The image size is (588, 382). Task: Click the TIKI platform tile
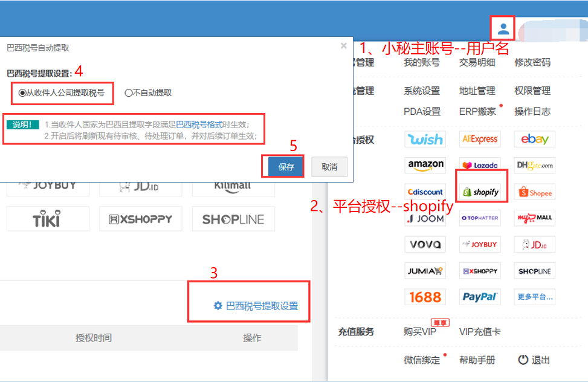(x=48, y=219)
